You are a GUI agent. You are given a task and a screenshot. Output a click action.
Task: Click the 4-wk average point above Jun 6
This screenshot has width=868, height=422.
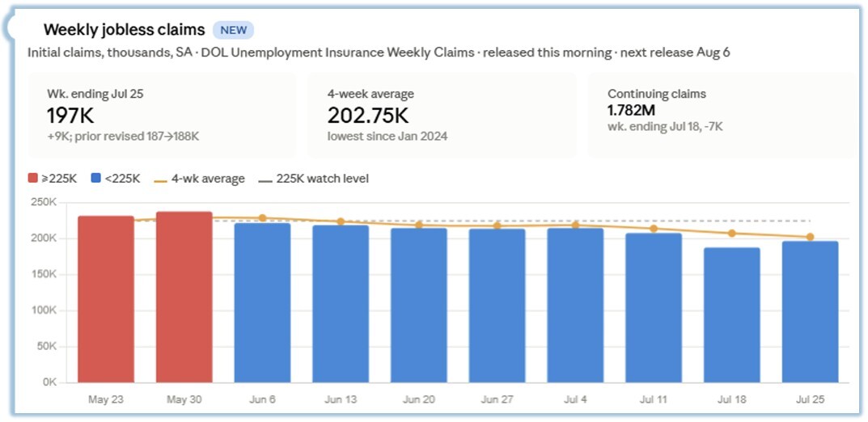tap(262, 218)
